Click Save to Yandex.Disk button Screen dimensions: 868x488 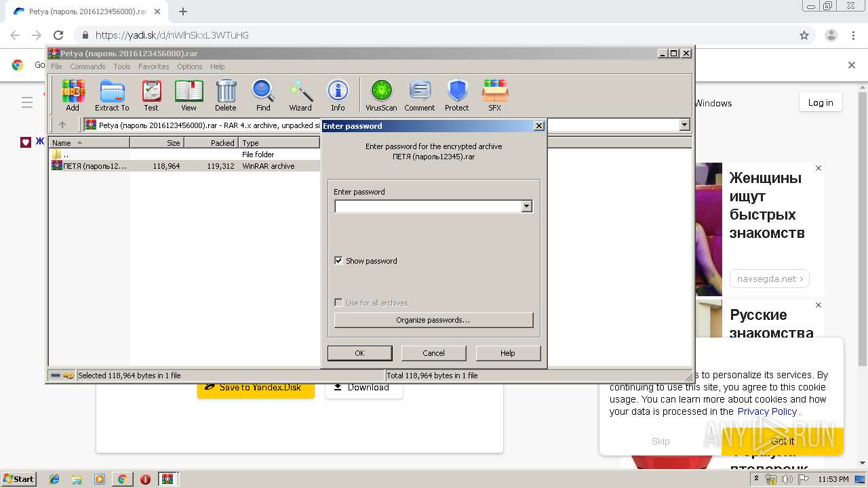256,388
